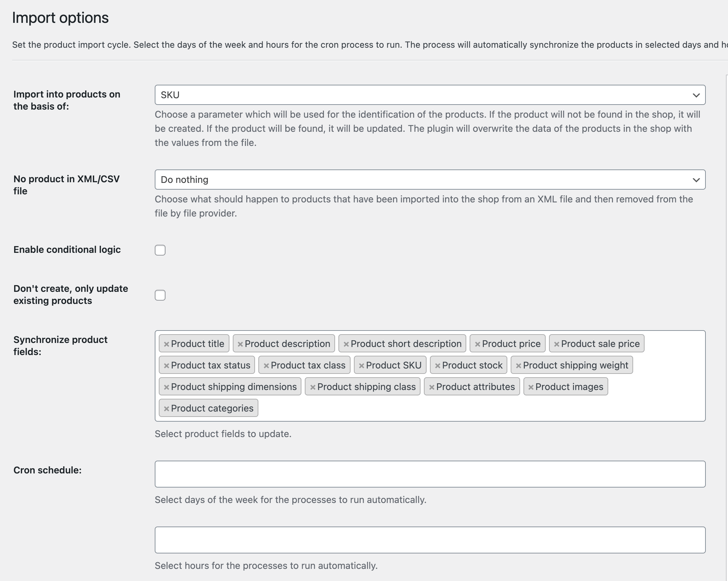Screen dimensions: 728x581
Task: Click the Product stock remove icon
Action: (438, 364)
